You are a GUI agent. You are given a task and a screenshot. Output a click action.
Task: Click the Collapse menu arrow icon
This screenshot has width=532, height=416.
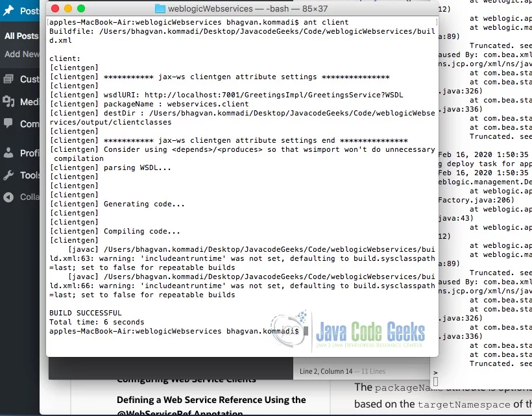tap(8, 197)
